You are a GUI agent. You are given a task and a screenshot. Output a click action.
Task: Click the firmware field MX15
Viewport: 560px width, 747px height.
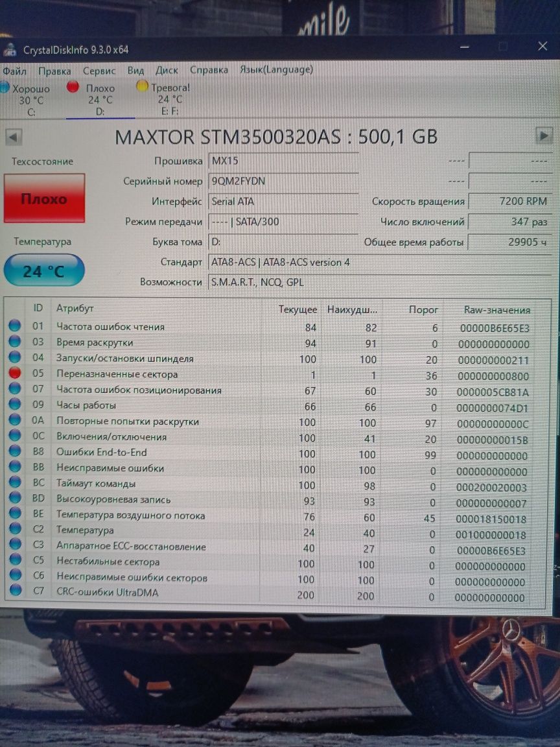point(283,161)
